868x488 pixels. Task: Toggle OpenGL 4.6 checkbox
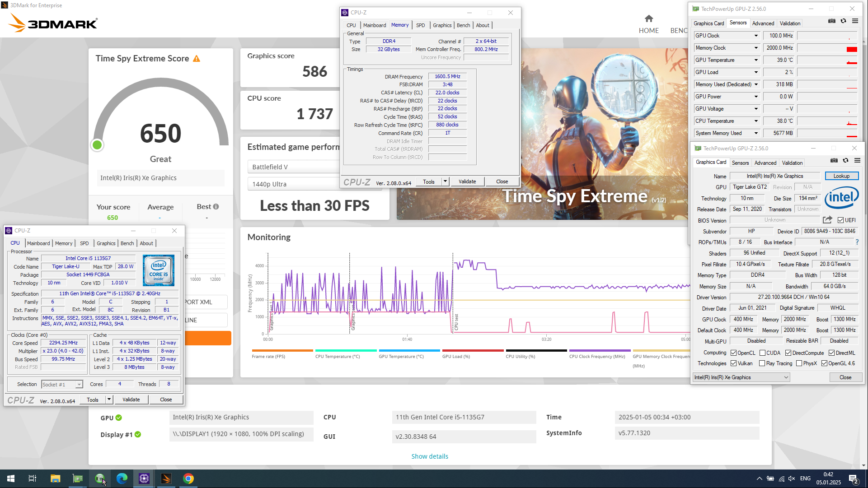click(824, 363)
